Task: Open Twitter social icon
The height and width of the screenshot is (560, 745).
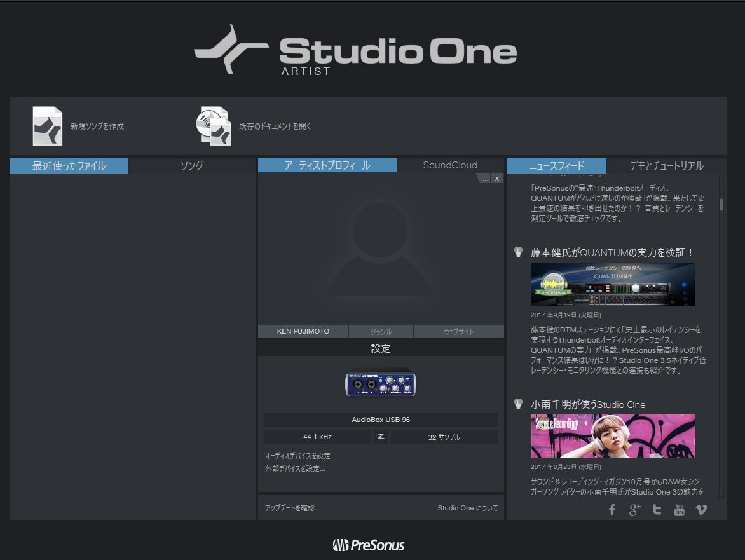Action: pyautogui.click(x=657, y=510)
